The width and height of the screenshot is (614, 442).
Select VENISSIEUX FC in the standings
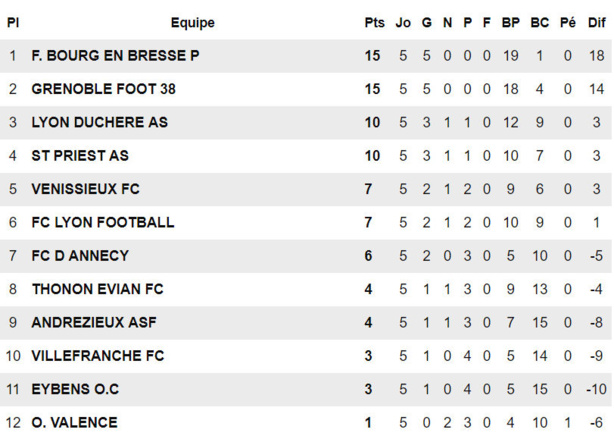[86, 189]
